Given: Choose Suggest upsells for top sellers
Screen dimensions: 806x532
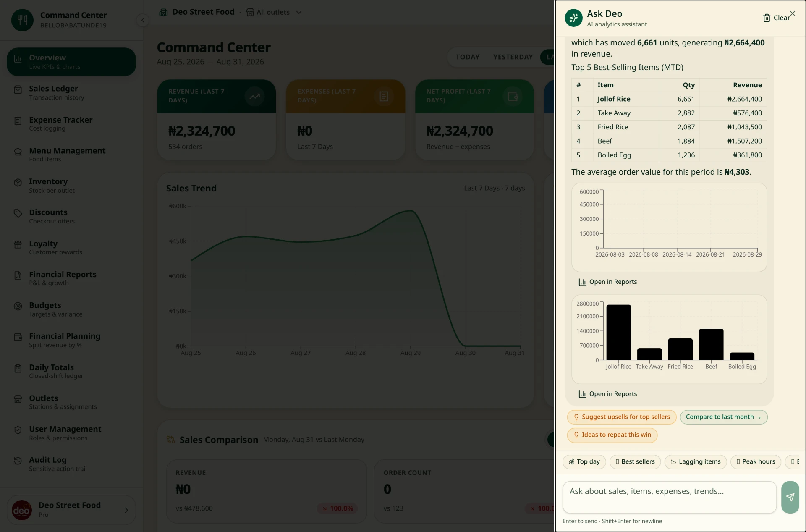Looking at the screenshot, I should click(622, 417).
